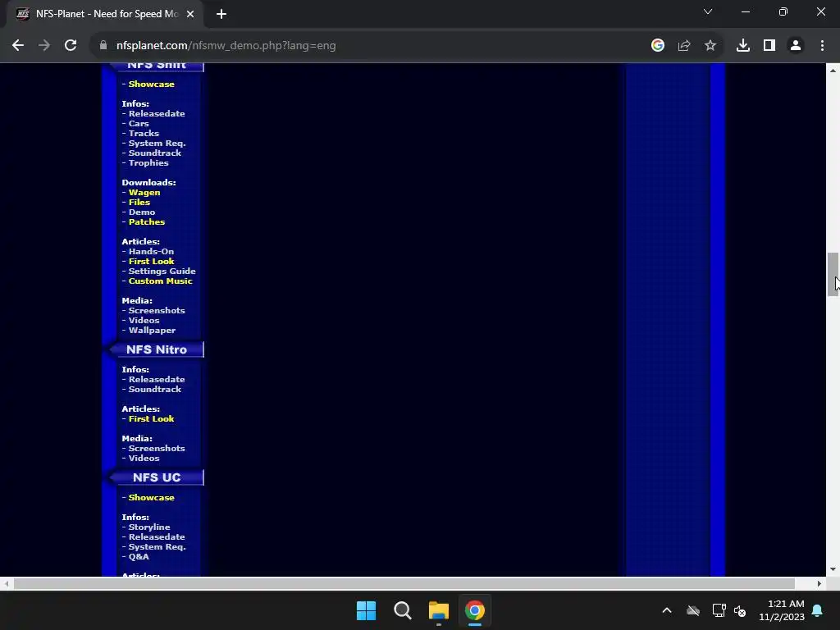This screenshot has width=840, height=630.
Task: Go back to the previous page
Action: [18, 46]
